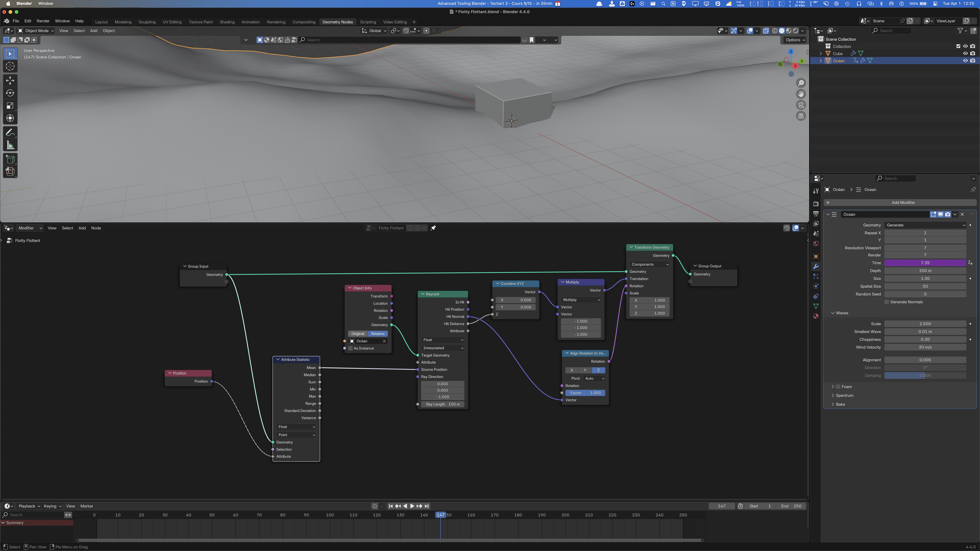Open the Modifiers wrench properties tab

[x=816, y=267]
